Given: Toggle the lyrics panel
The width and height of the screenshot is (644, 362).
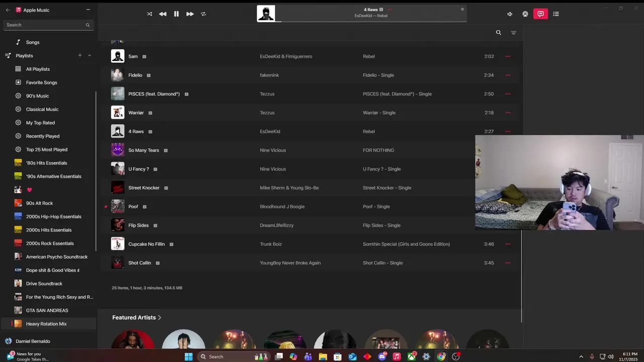Looking at the screenshot, I should pos(541,14).
